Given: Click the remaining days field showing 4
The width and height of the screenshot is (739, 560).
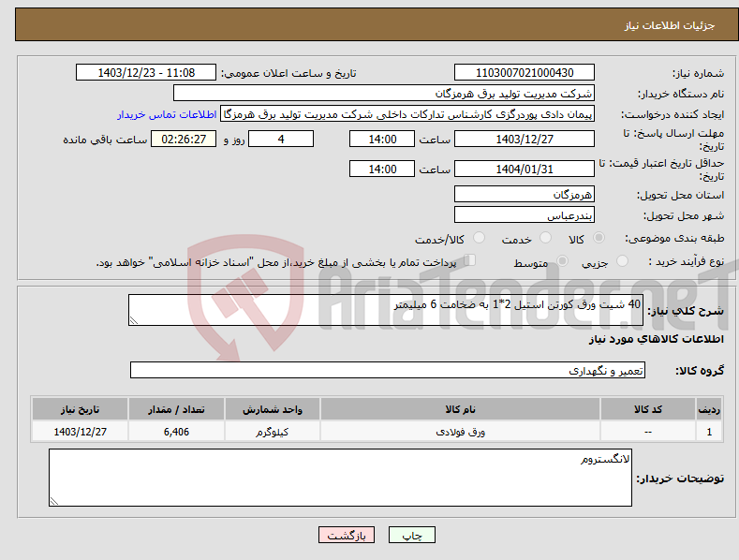Looking at the screenshot, I should pos(281,139).
